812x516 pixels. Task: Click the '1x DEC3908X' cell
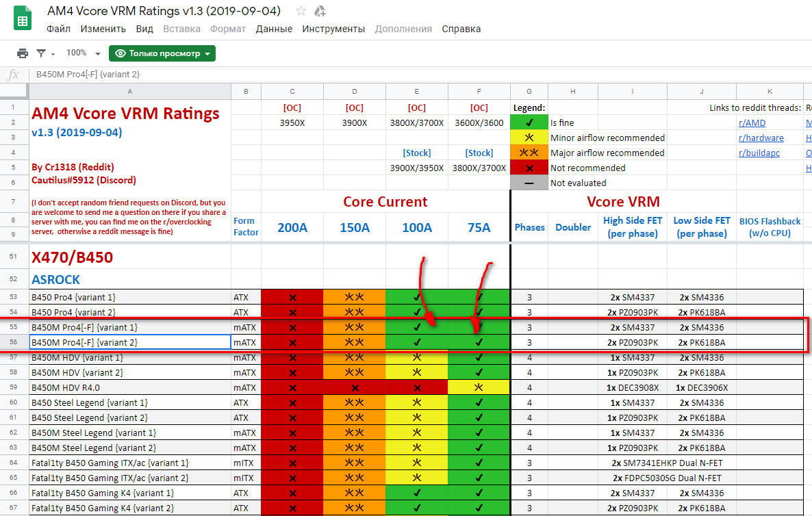point(633,387)
